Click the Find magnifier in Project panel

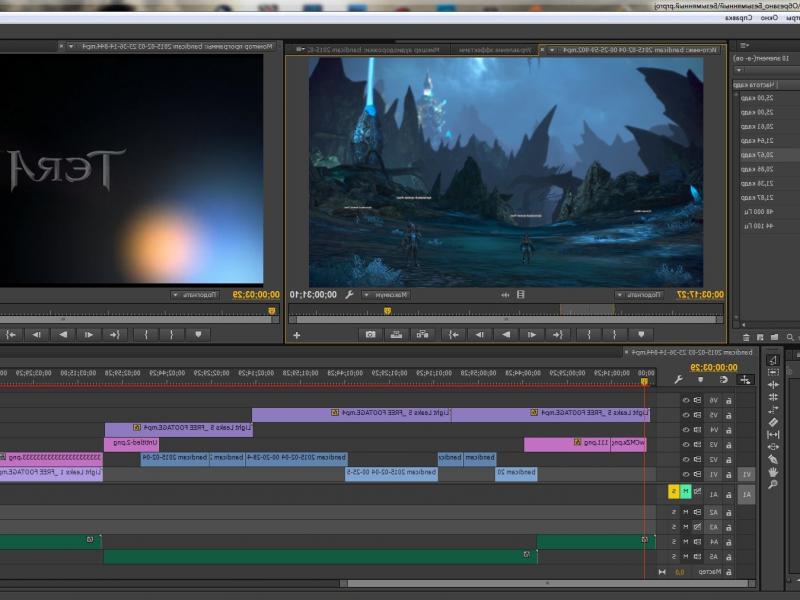pyautogui.click(x=790, y=337)
